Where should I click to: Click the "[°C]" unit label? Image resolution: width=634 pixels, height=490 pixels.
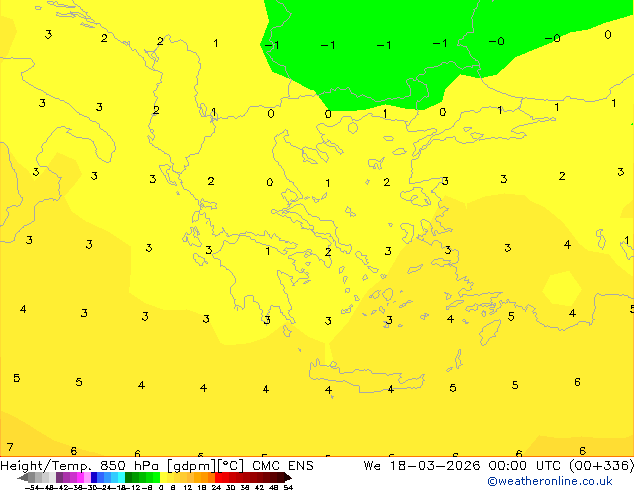231,466
